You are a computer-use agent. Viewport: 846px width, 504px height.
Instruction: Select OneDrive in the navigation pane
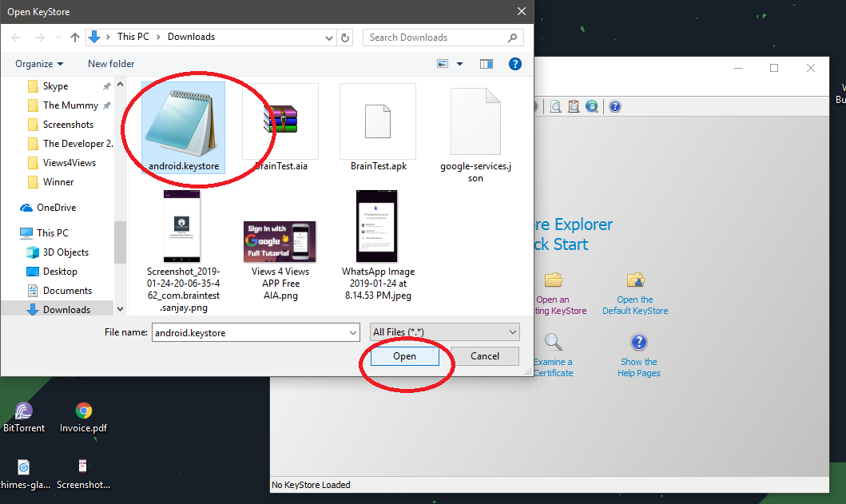tap(56, 208)
